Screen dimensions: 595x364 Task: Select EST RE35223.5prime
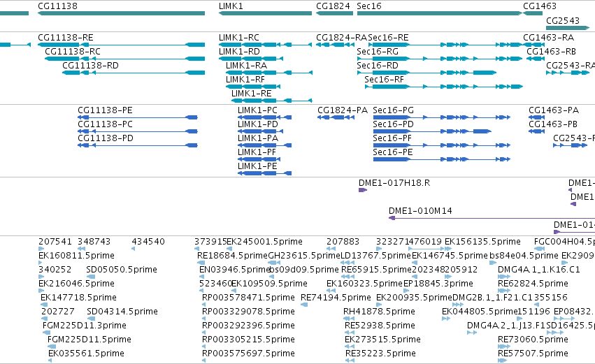point(380,354)
